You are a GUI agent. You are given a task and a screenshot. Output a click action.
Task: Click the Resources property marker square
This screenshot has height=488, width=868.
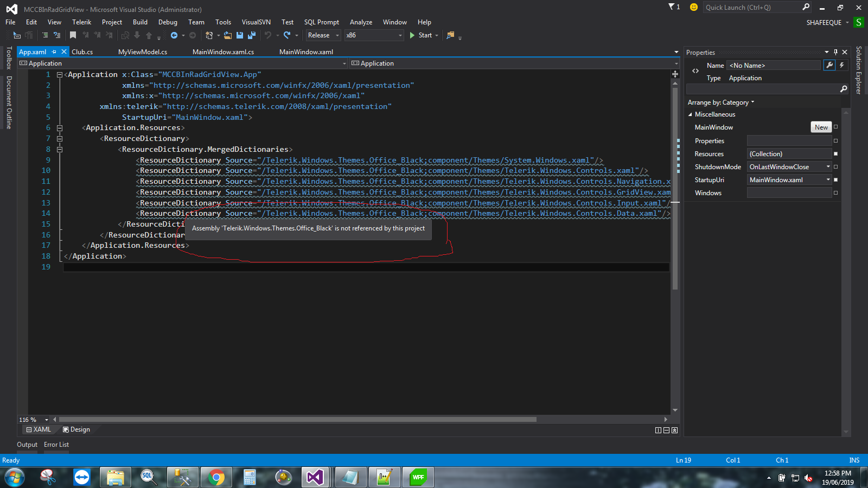(835, 154)
